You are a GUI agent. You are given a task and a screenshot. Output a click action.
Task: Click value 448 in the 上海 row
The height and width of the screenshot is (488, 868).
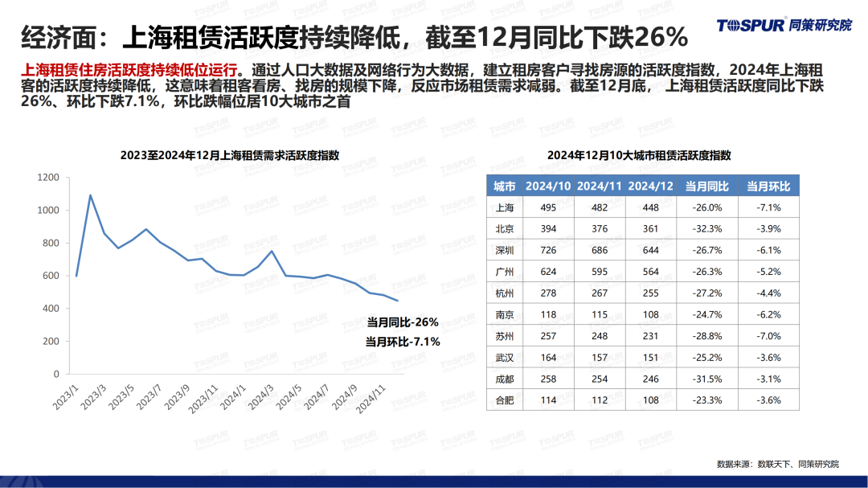(651, 207)
